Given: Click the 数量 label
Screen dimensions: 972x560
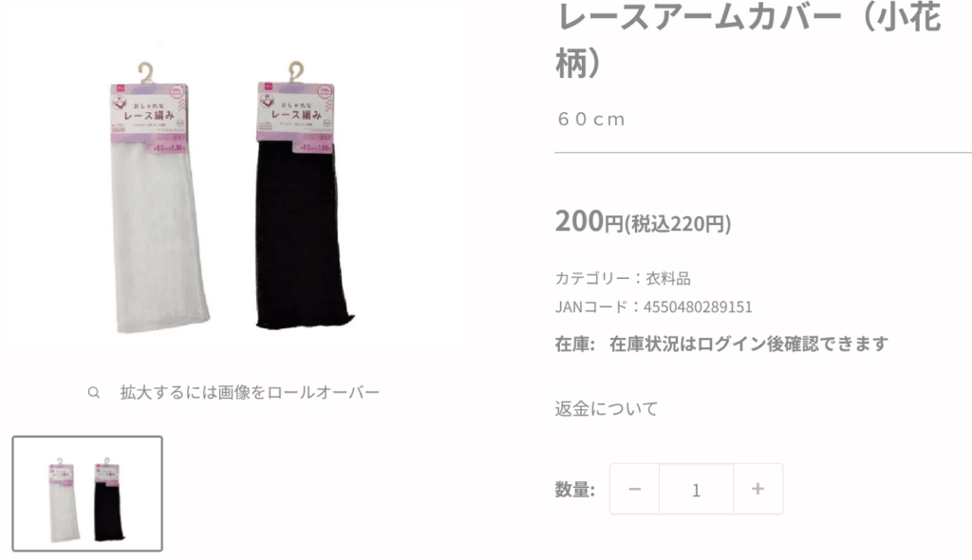Looking at the screenshot, I should [574, 490].
